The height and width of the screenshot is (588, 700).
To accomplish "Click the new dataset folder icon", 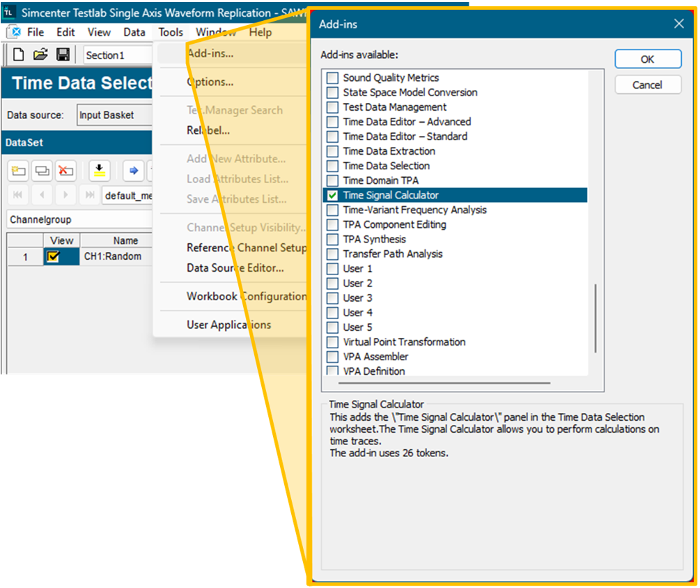I will pos(19,170).
